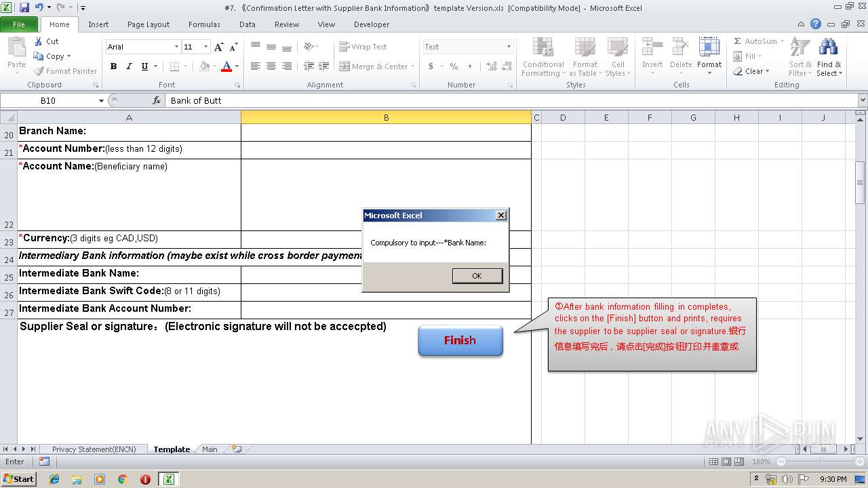Image resolution: width=868 pixels, height=488 pixels.
Task: Open the number format Text dropdown
Action: tap(509, 47)
